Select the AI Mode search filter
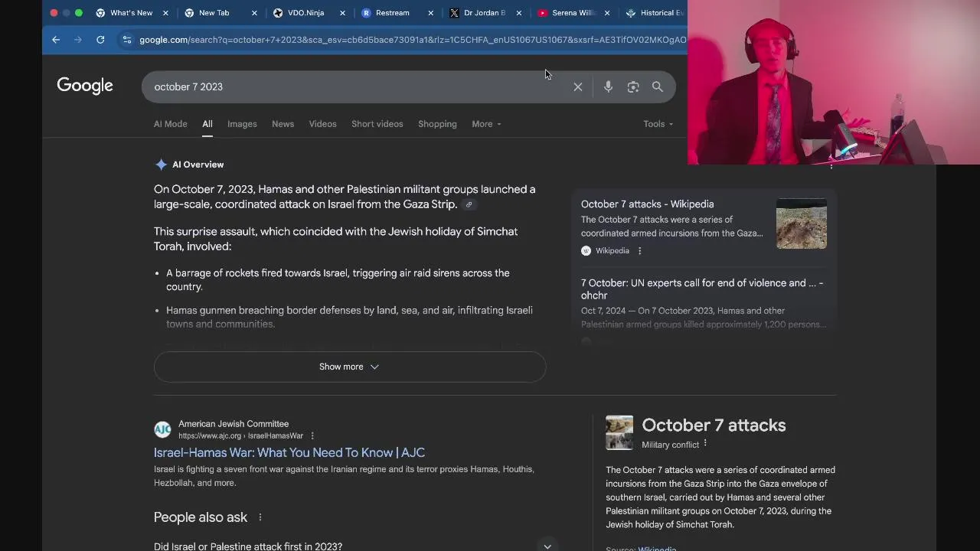The image size is (980, 551). click(170, 124)
